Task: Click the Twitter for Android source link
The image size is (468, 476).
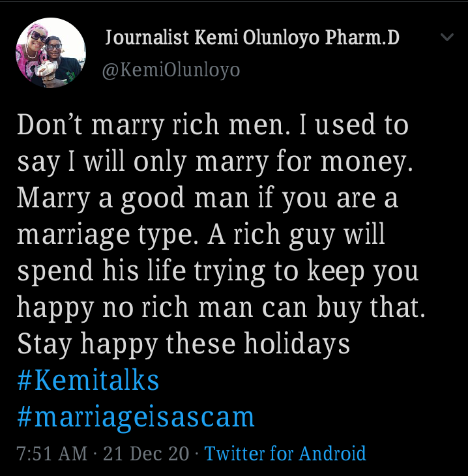Action: 285,454
